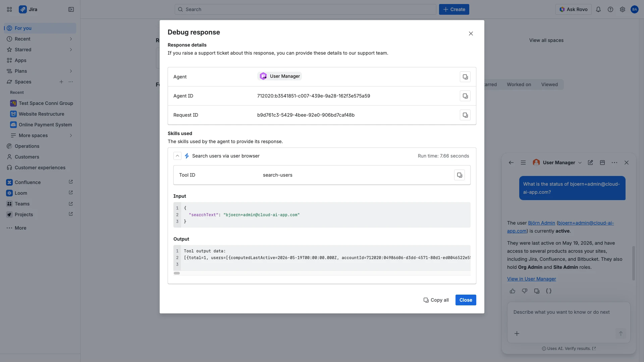Add attachment with plus icon in chat
Screen dimensions: 644x362
[x=517, y=334]
